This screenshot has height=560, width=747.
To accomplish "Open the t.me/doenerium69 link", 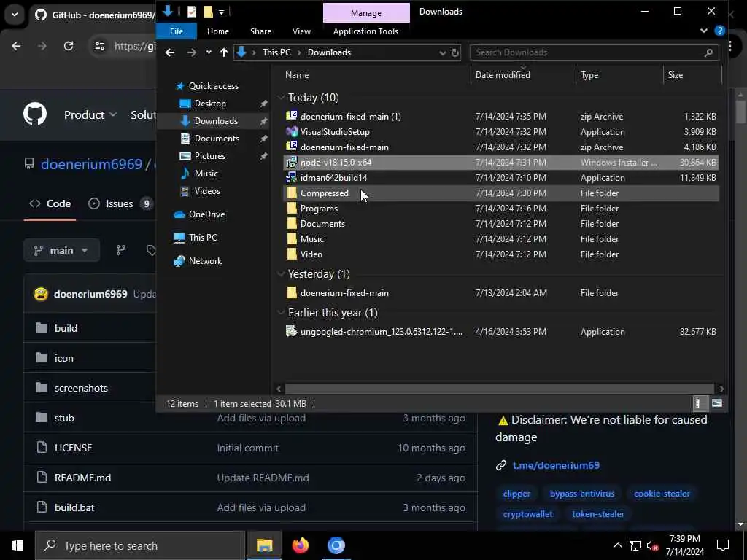I will coord(556,465).
